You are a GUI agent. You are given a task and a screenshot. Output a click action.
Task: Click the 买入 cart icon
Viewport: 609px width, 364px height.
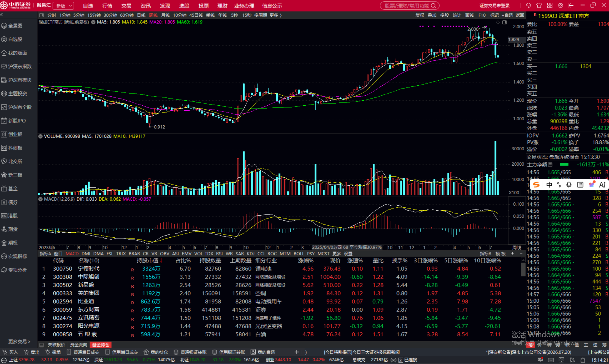pyautogui.click(x=5, y=352)
